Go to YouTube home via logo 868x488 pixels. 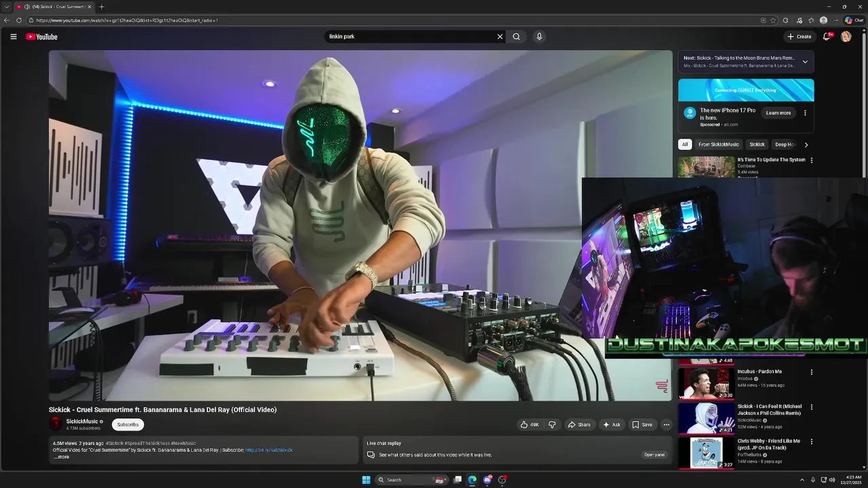41,37
